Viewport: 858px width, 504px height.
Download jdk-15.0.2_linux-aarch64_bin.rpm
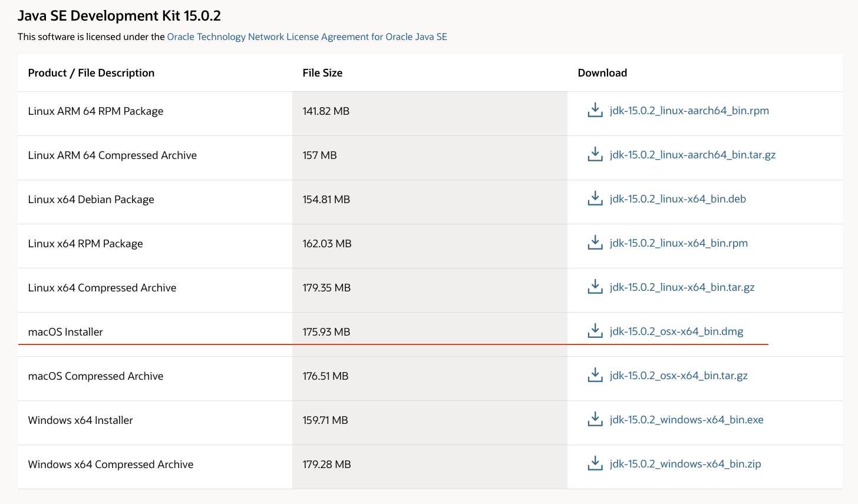pos(689,111)
